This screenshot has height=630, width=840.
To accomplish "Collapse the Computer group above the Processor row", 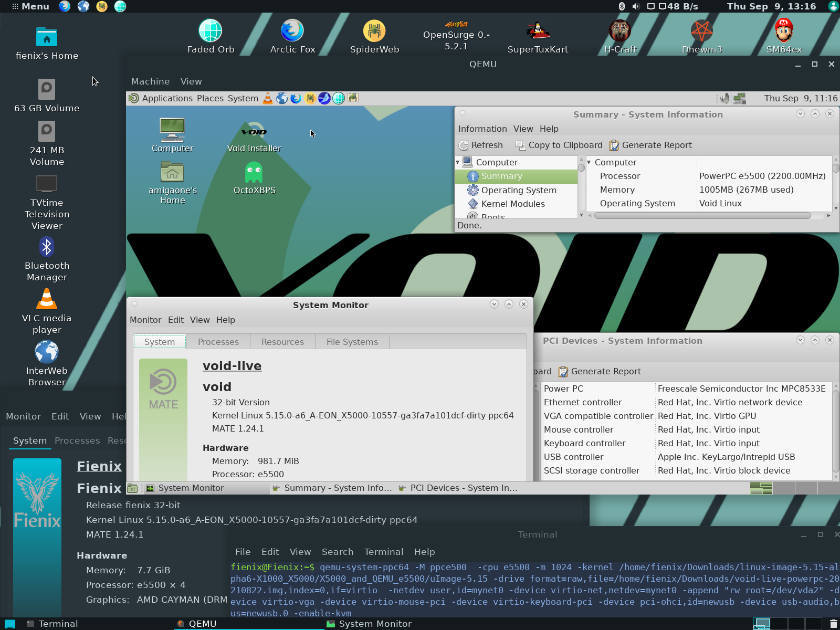I will tap(589, 163).
